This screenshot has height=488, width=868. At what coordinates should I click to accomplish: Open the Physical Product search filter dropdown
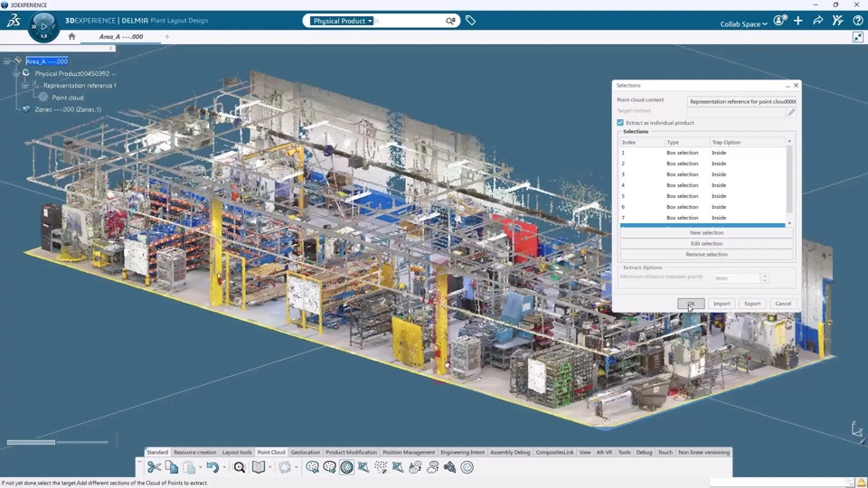(341, 21)
